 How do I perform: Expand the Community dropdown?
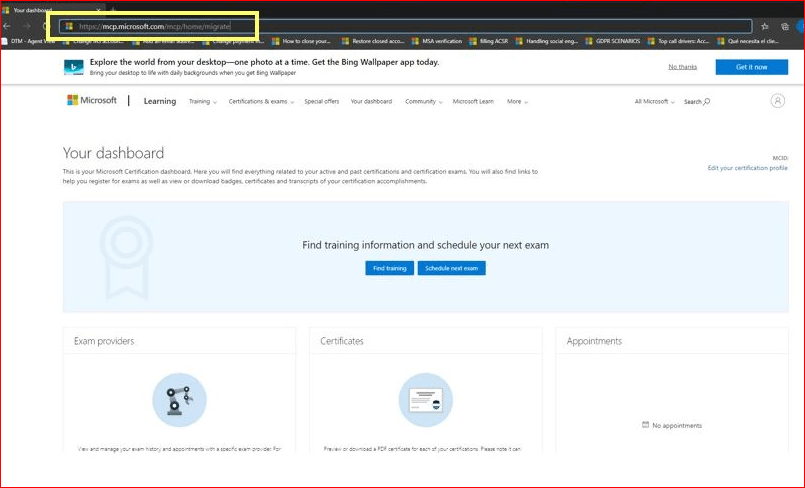(424, 102)
